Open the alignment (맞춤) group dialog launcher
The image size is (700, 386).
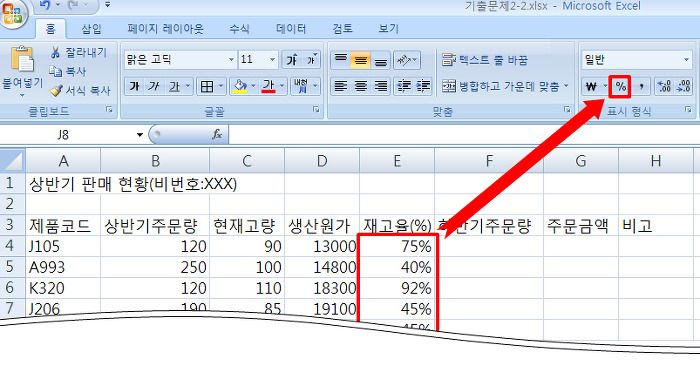click(x=567, y=109)
